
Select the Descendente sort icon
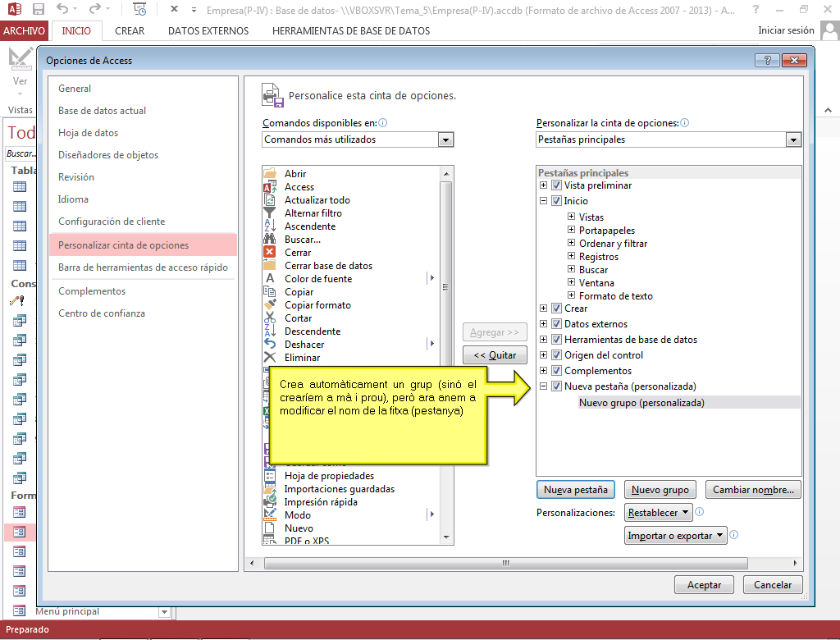click(x=269, y=331)
